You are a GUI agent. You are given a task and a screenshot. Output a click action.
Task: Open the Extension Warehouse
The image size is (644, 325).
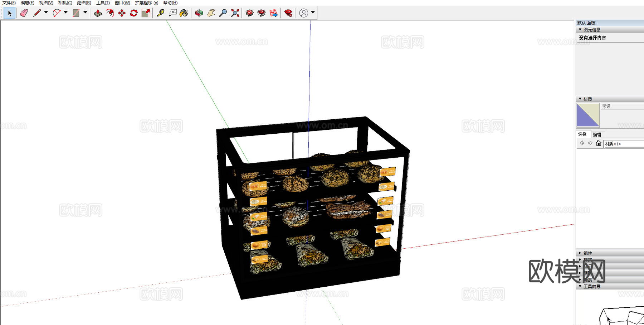262,13
